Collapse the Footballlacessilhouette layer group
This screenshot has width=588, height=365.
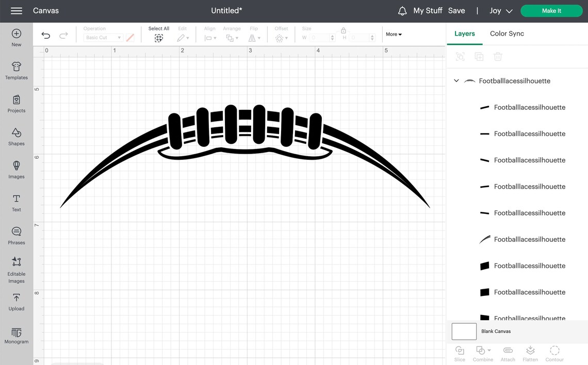coord(456,80)
